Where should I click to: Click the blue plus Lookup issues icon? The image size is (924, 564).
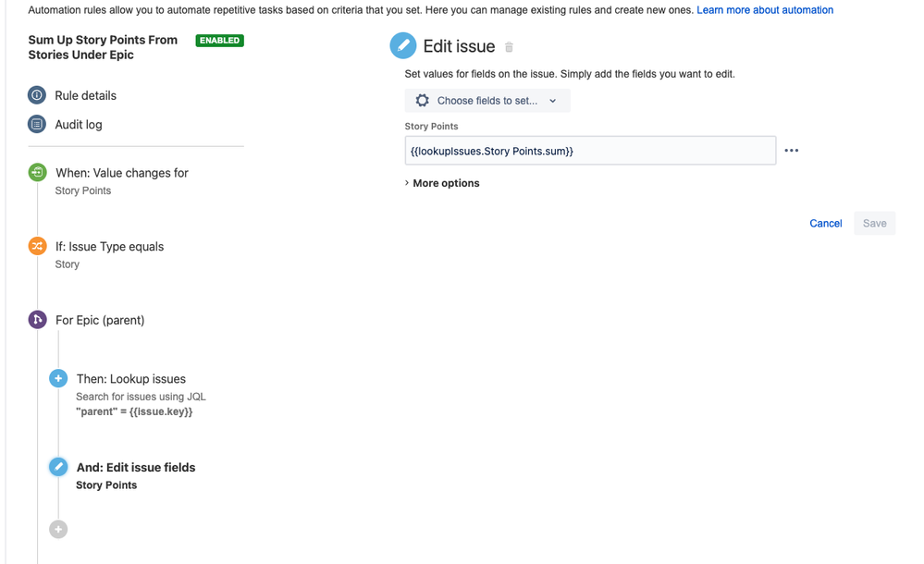click(57, 378)
